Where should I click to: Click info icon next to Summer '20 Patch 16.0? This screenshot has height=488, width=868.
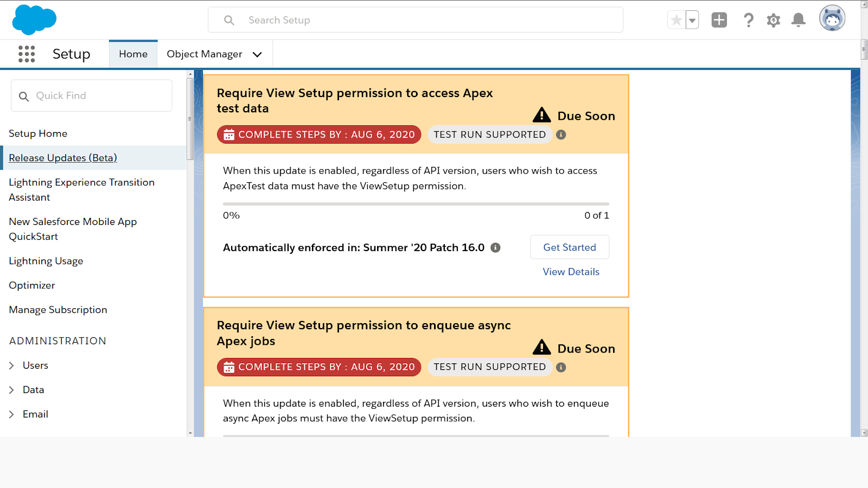[x=495, y=248]
